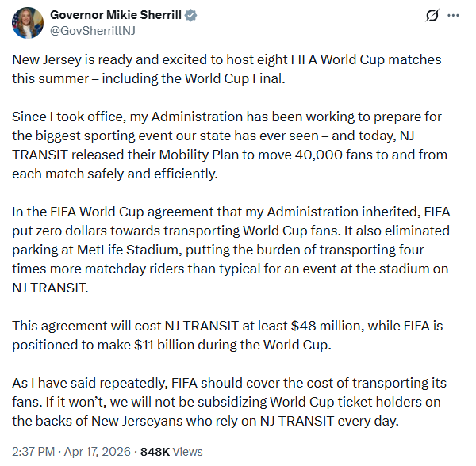
Task: Click Governor Mikie Sherrill's profile avatar
Action: pos(28,24)
